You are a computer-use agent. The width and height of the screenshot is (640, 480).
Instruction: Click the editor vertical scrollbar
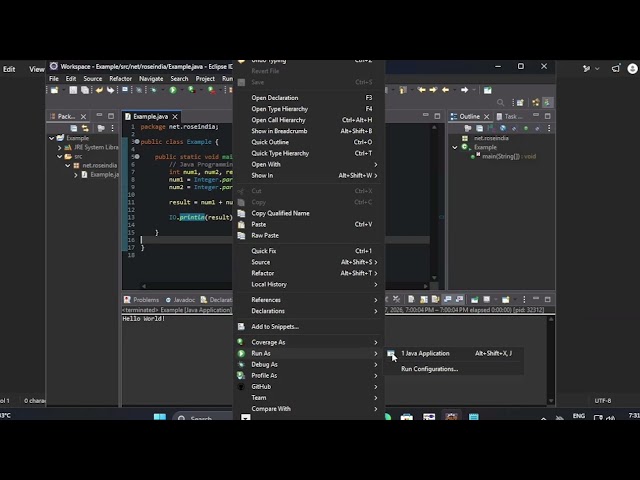click(x=434, y=203)
